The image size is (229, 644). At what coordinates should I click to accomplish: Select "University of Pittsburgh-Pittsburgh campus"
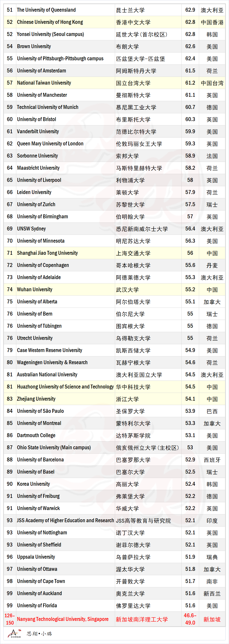60,59
